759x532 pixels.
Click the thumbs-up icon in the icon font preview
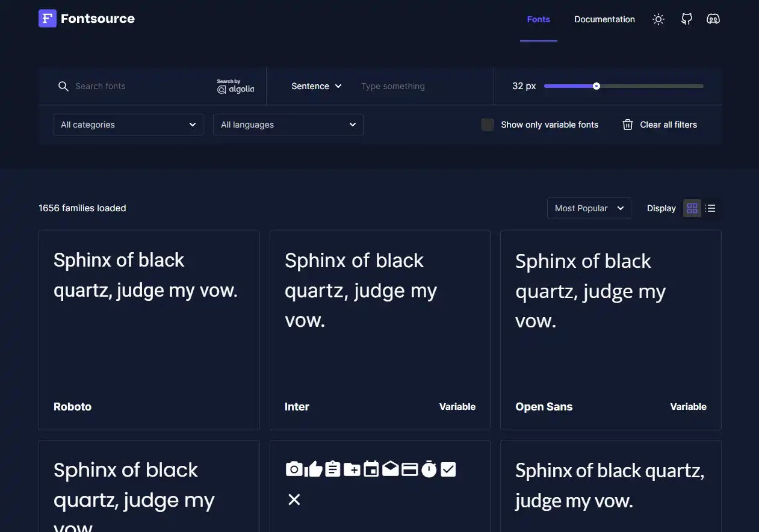[314, 469]
